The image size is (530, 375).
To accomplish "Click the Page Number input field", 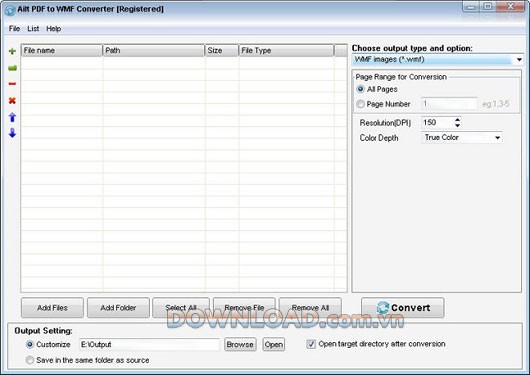I will pyautogui.click(x=449, y=103).
